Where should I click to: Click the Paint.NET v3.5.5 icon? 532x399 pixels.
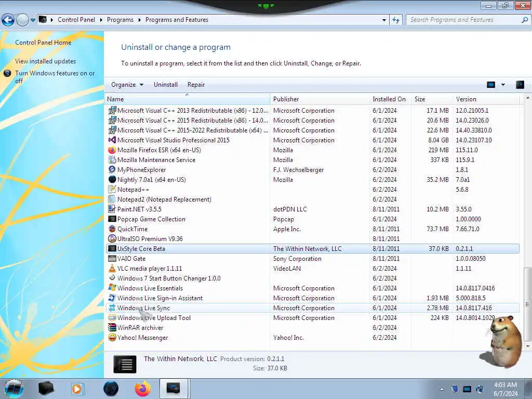[112, 209]
